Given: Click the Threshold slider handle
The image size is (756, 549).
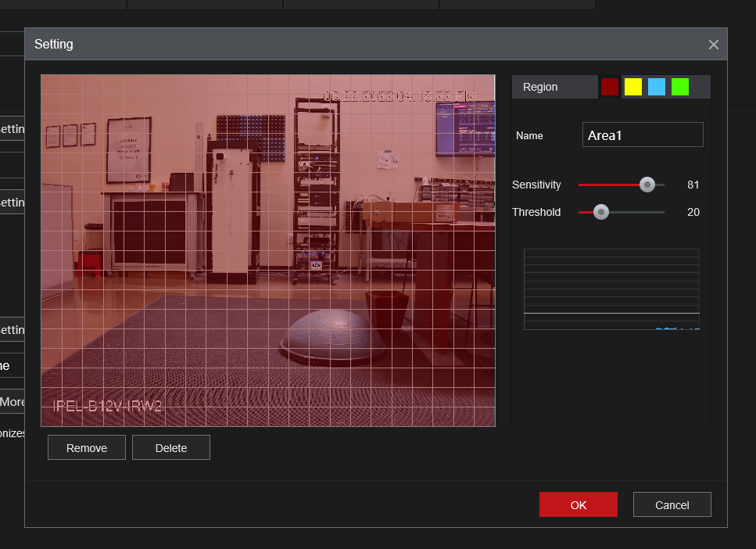Looking at the screenshot, I should [x=600, y=212].
